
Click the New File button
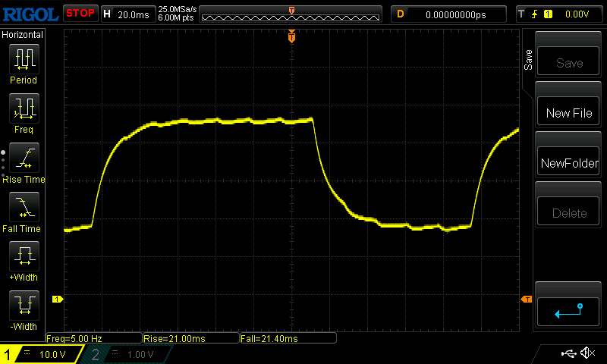pos(569,113)
